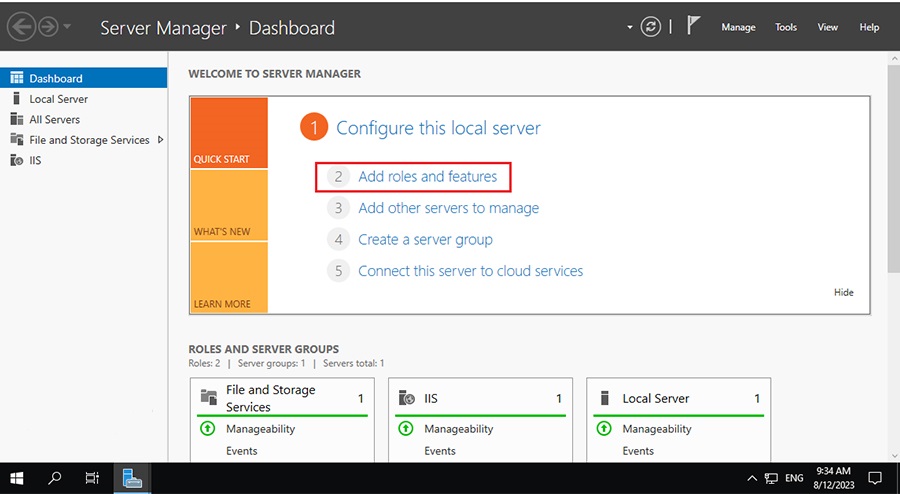The height and width of the screenshot is (494, 900).
Task: Expand File and Storage Services arrow
Action: tap(160, 139)
